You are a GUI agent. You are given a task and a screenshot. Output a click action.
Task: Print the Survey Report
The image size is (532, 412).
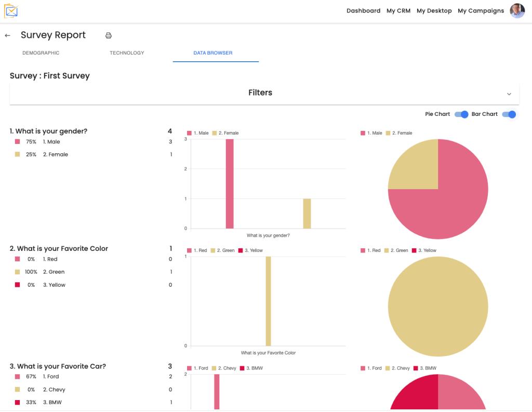point(109,34)
